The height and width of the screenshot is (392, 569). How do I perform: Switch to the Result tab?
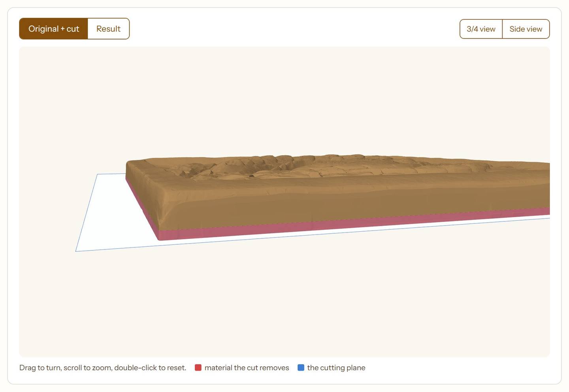click(x=108, y=29)
